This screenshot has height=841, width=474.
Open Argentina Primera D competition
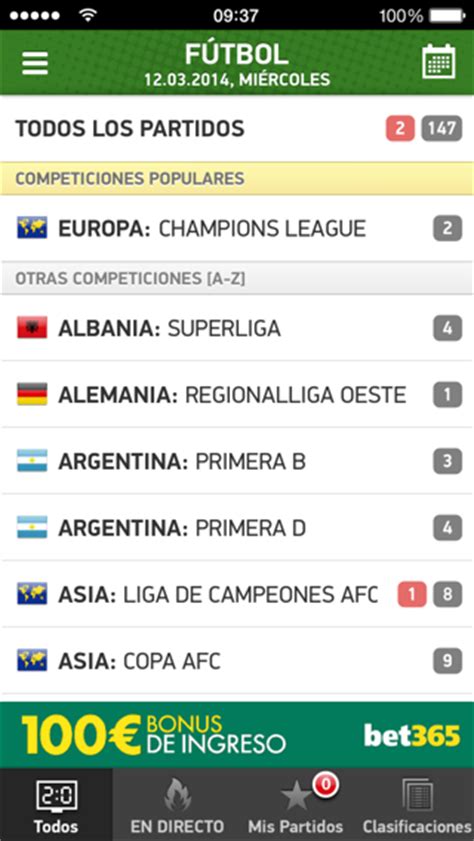tap(237, 528)
